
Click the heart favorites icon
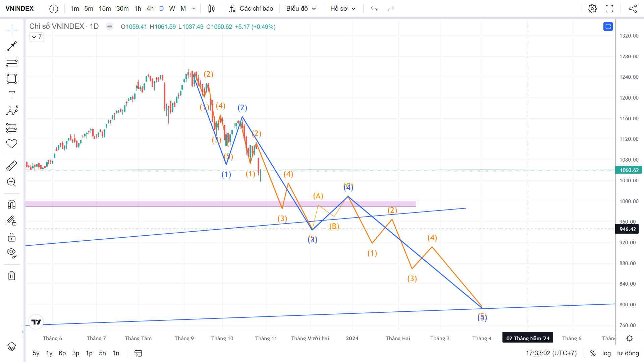coord(12,144)
